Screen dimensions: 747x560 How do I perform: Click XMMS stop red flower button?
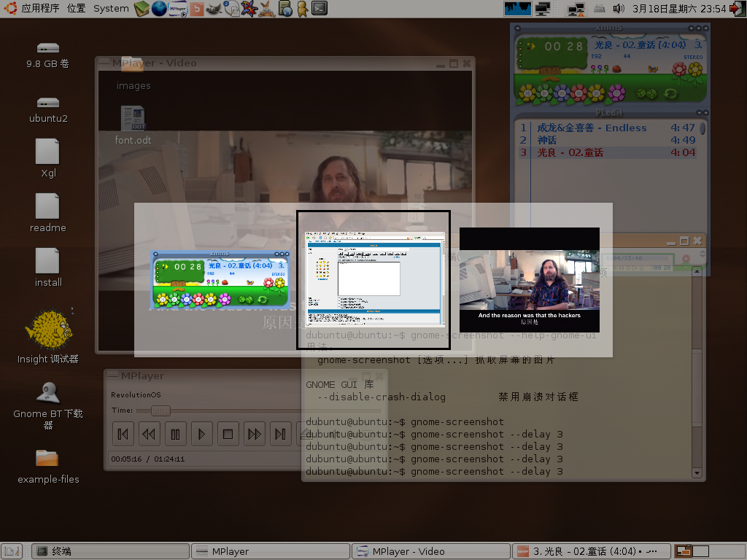click(578, 93)
